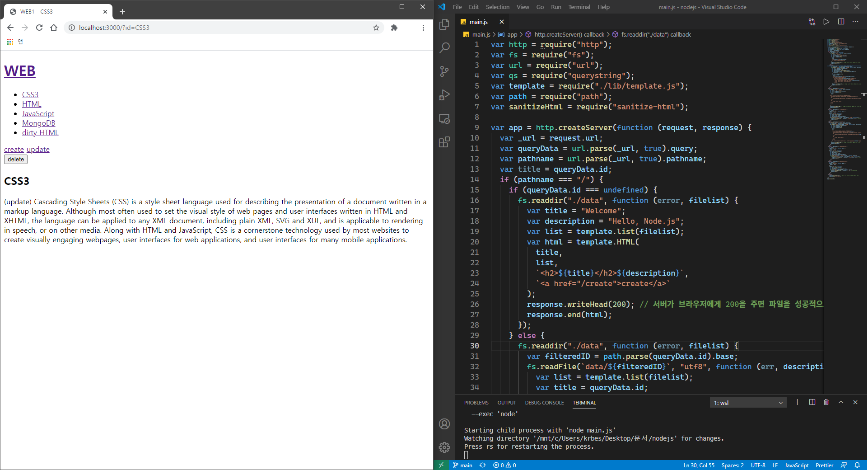Close the terminal panel

coord(855,402)
